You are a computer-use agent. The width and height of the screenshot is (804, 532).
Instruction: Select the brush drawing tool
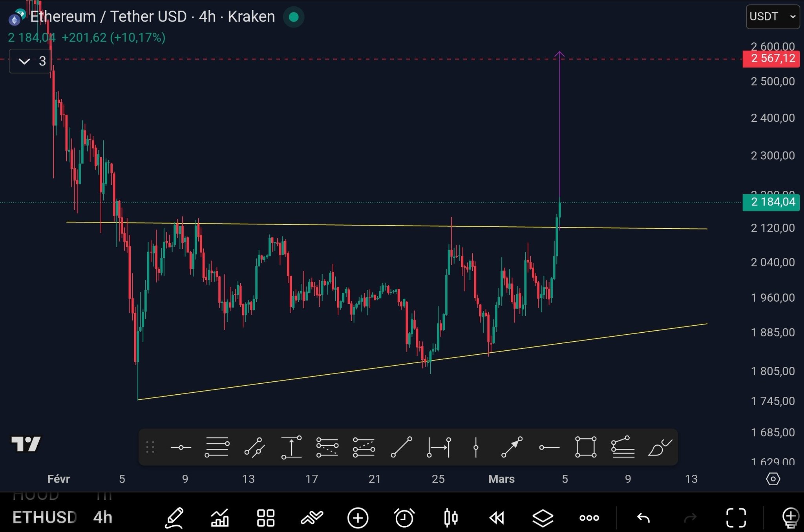[x=659, y=447]
